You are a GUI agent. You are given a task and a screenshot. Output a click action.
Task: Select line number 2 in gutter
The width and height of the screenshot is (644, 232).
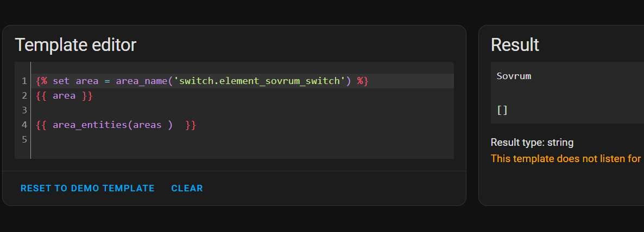point(24,96)
